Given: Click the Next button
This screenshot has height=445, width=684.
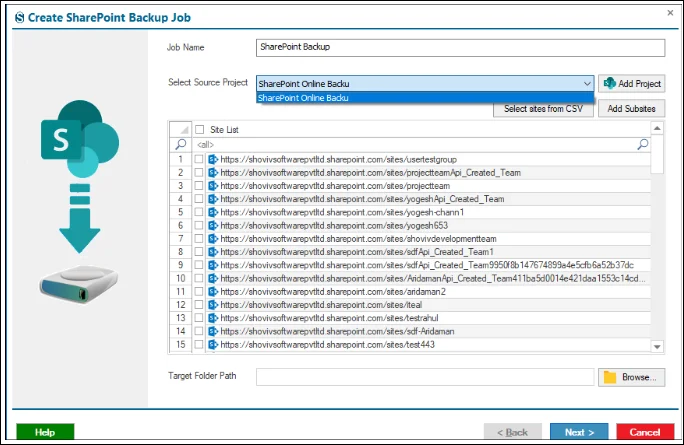Looking at the screenshot, I should point(579,432).
